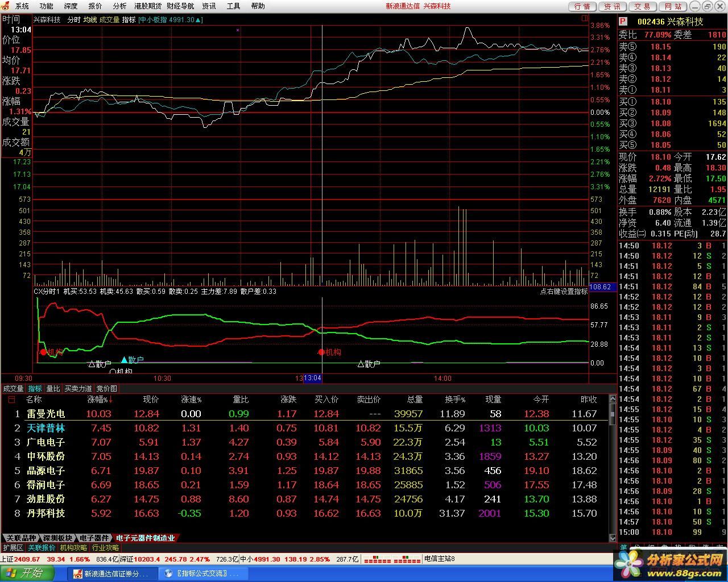The image size is (728, 582).
Task: Open the 帮助 menu
Action: 258,6
